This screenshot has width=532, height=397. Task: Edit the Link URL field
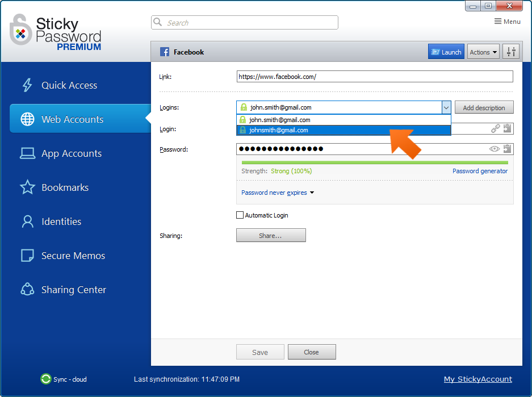click(375, 76)
